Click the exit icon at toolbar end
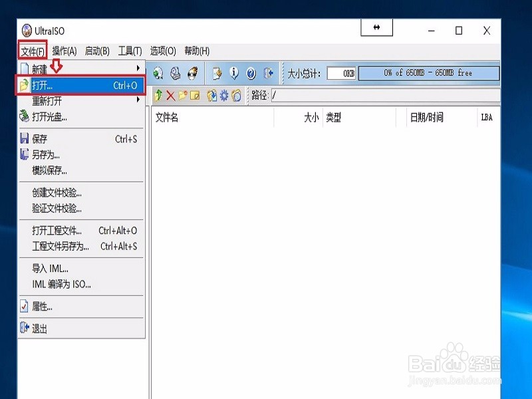This screenshot has width=532, height=399. click(x=267, y=73)
